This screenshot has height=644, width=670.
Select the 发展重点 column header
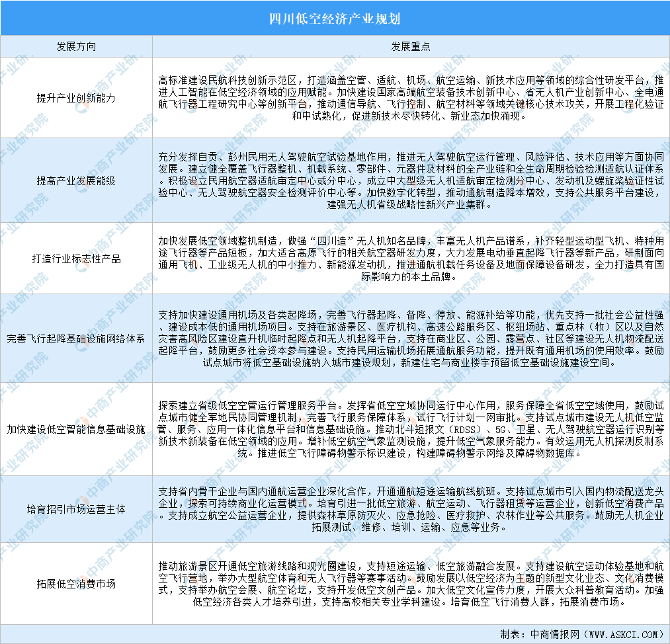click(x=411, y=46)
